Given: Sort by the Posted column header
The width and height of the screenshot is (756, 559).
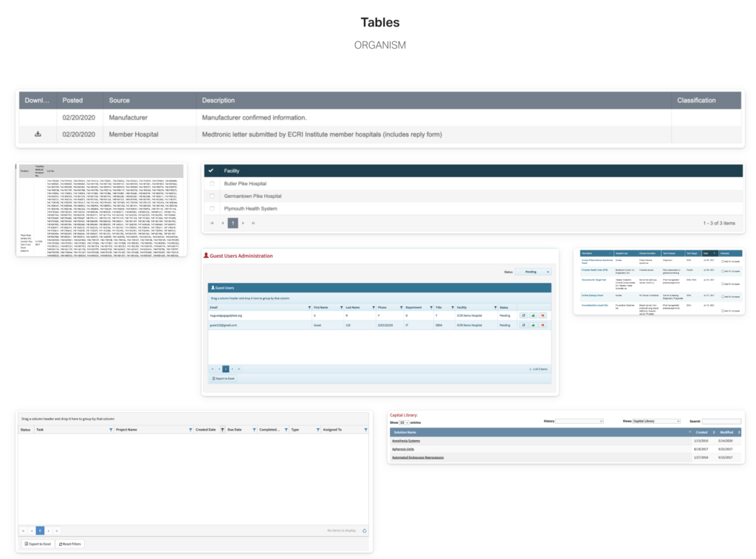Looking at the screenshot, I should (73, 100).
